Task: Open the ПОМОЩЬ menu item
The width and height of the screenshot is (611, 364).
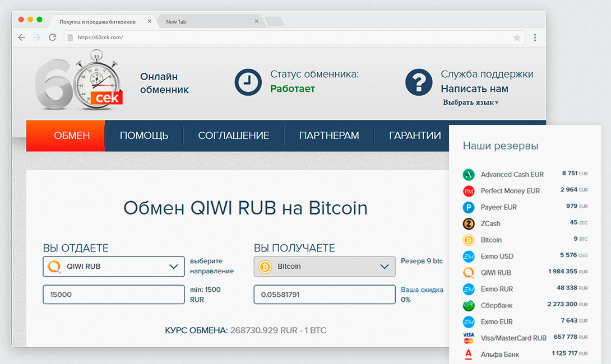Action: 144,136
